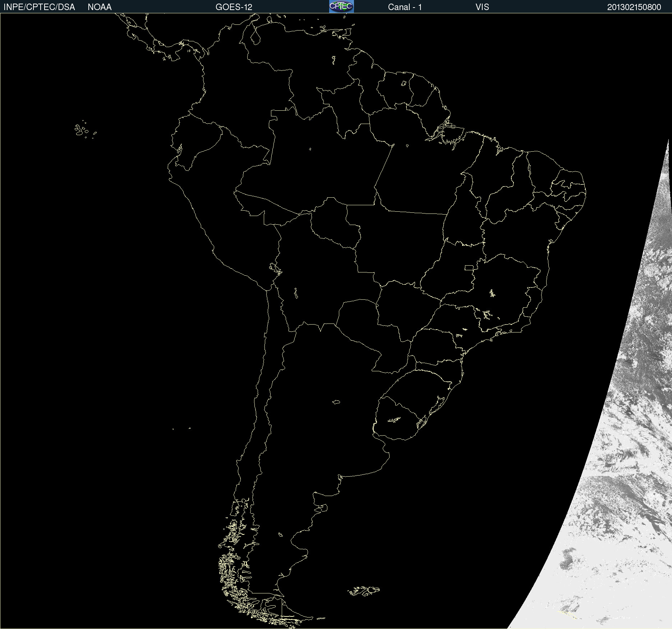Click the CPTEC logo in header
This screenshot has height=629, width=672.
coord(341,6)
